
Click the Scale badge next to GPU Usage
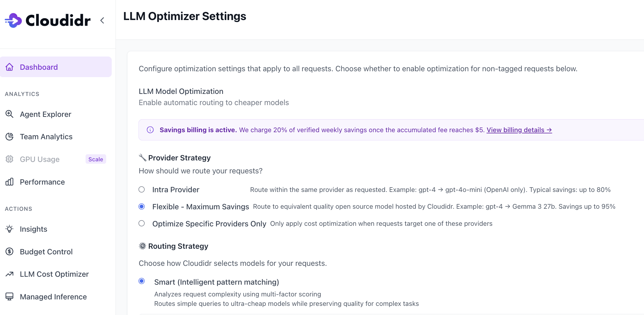96,159
